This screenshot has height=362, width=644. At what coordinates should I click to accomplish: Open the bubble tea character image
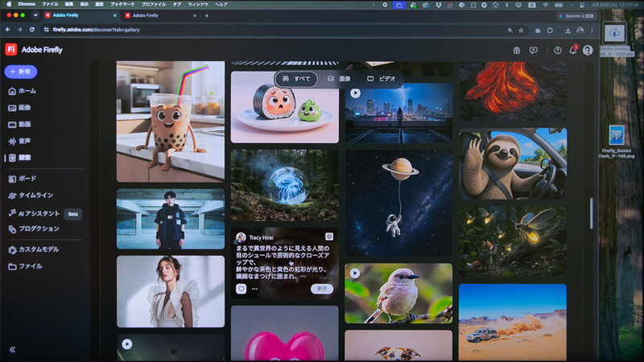tap(171, 121)
